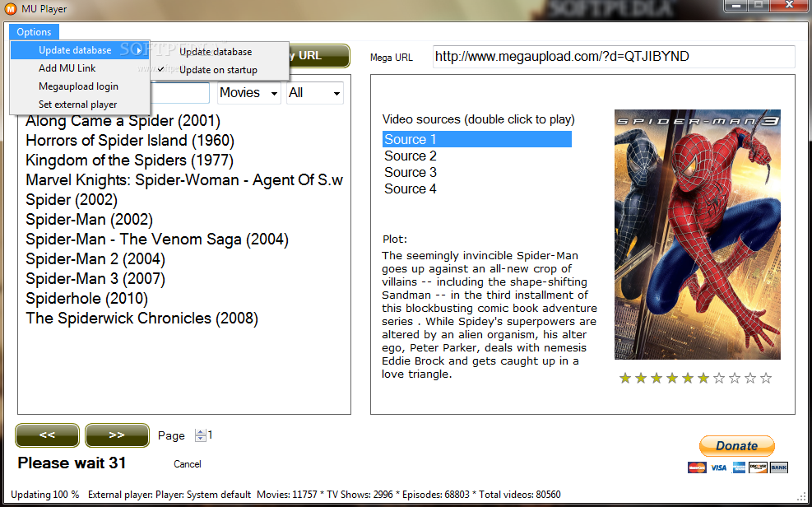Click the window resize grip corner
812x507 pixels.
801,496
